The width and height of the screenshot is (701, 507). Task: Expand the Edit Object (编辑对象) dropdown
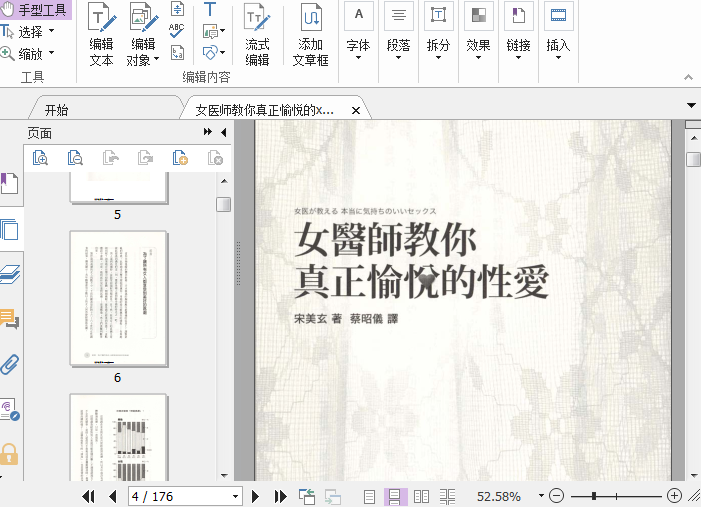[x=158, y=61]
